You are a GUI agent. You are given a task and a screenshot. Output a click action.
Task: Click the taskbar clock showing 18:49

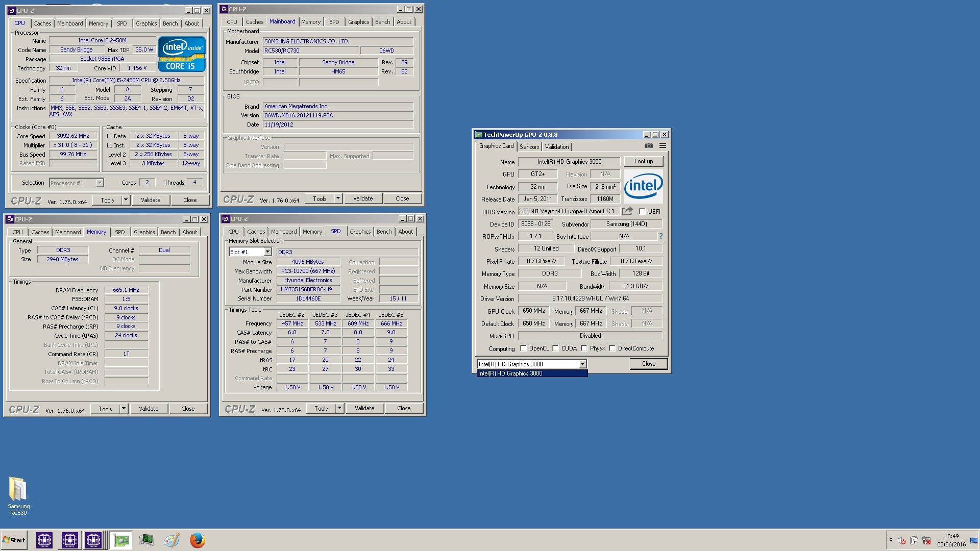pyautogui.click(x=951, y=540)
